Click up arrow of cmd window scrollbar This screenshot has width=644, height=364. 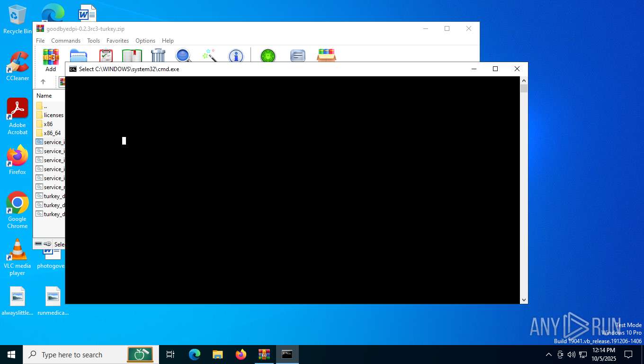point(524,81)
